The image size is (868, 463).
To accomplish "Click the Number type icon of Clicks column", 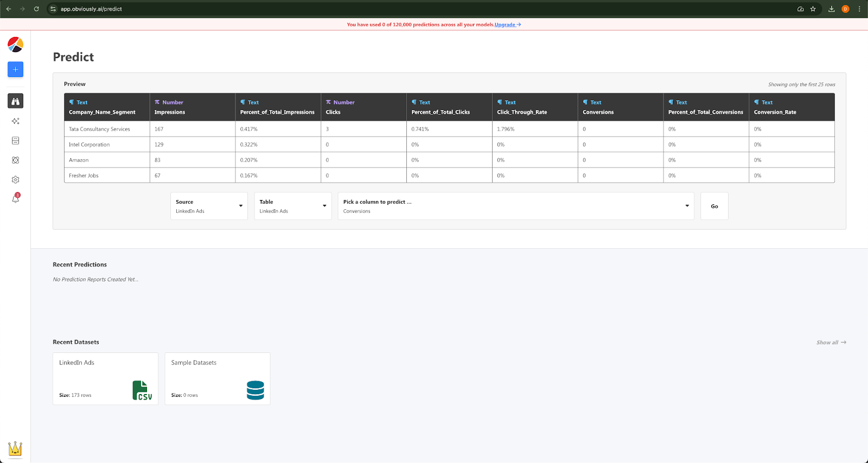I will pos(328,102).
